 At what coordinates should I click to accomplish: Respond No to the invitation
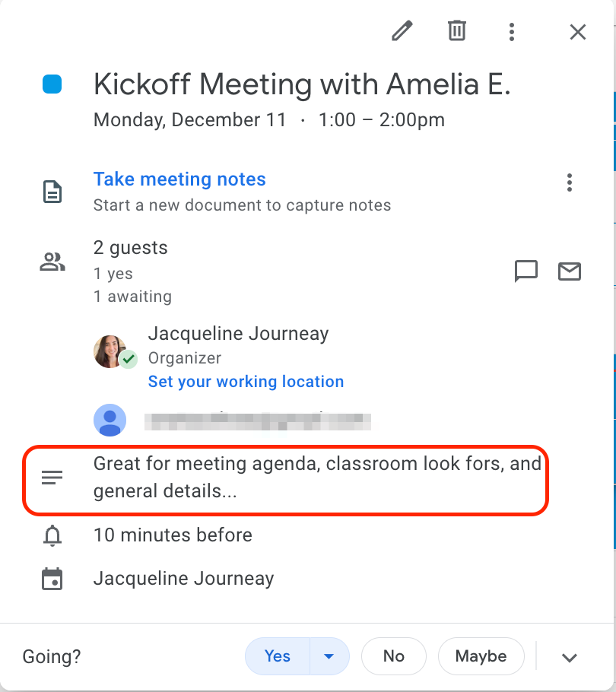pos(394,656)
